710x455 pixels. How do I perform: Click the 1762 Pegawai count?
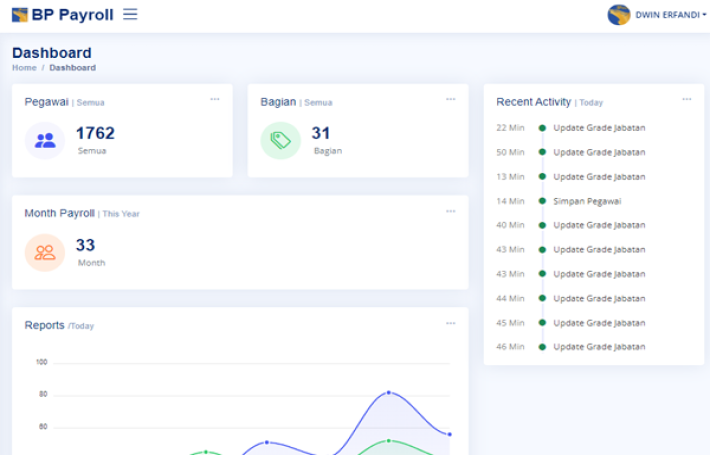click(x=95, y=133)
